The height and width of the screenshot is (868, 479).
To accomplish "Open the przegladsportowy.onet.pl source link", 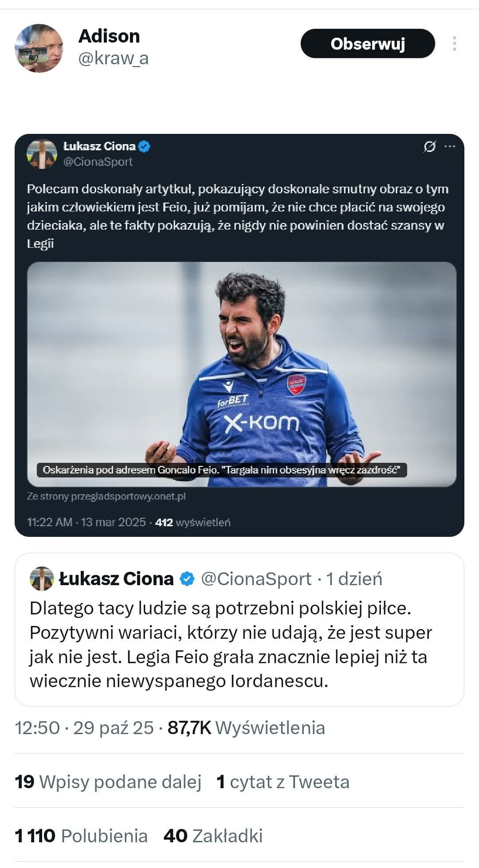I will (106, 496).
